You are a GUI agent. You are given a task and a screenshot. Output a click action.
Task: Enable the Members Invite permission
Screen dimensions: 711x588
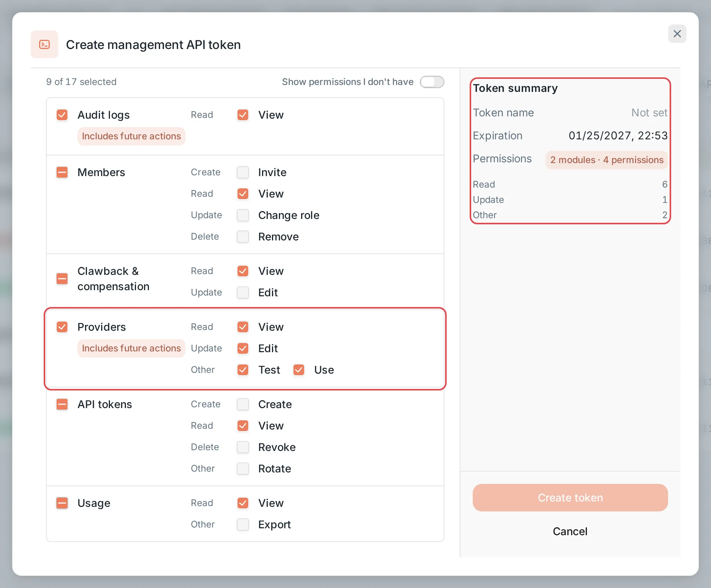pos(243,172)
